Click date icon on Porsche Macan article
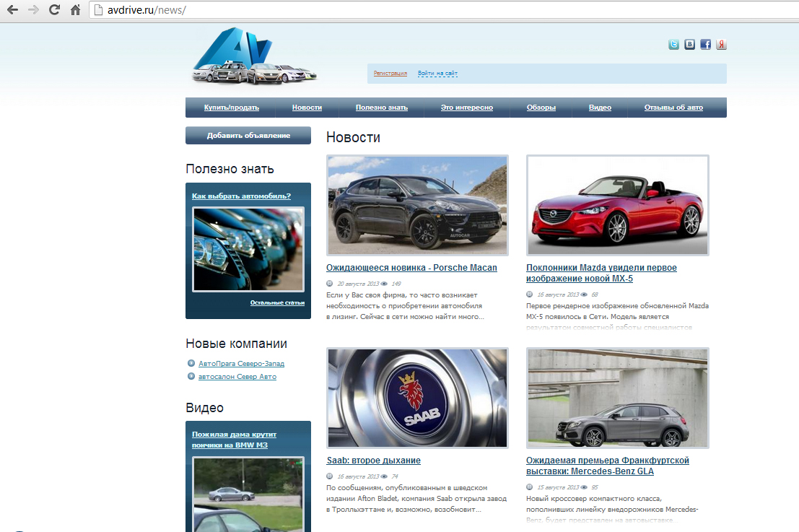 pyautogui.click(x=330, y=284)
